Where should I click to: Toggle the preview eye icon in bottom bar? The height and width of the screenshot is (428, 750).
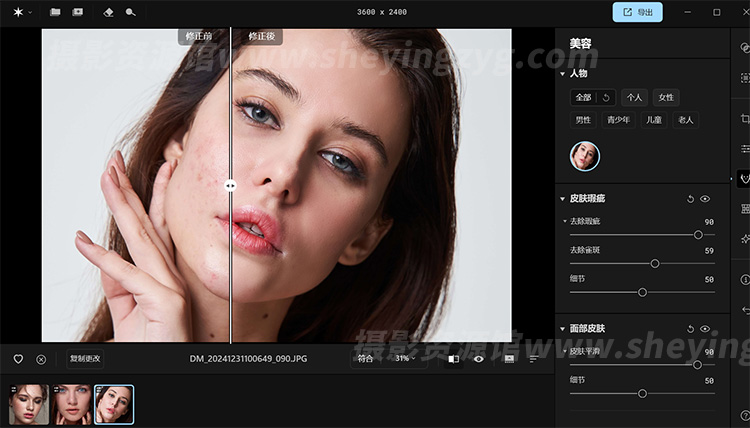point(479,359)
